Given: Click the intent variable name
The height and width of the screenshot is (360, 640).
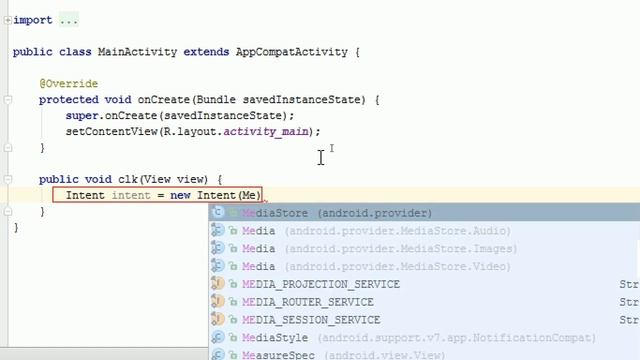Looking at the screenshot, I should point(131,196).
